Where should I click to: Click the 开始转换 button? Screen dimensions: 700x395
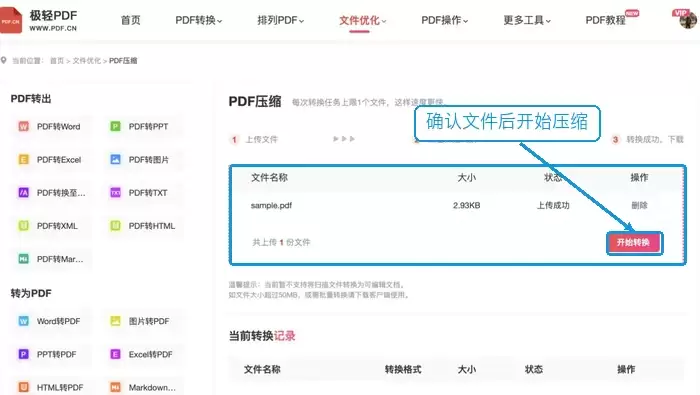[x=633, y=242]
